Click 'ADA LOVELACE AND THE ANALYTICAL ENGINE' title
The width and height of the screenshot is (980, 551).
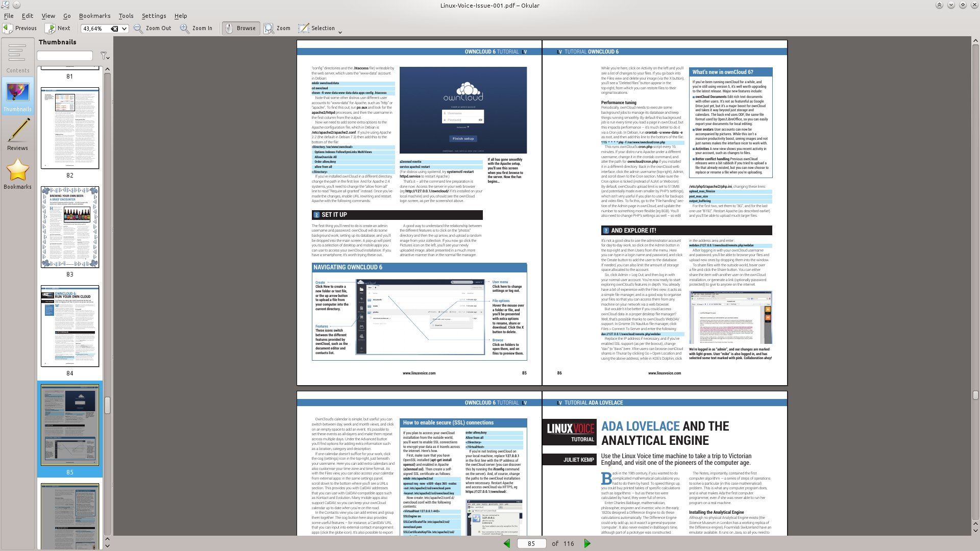click(665, 433)
